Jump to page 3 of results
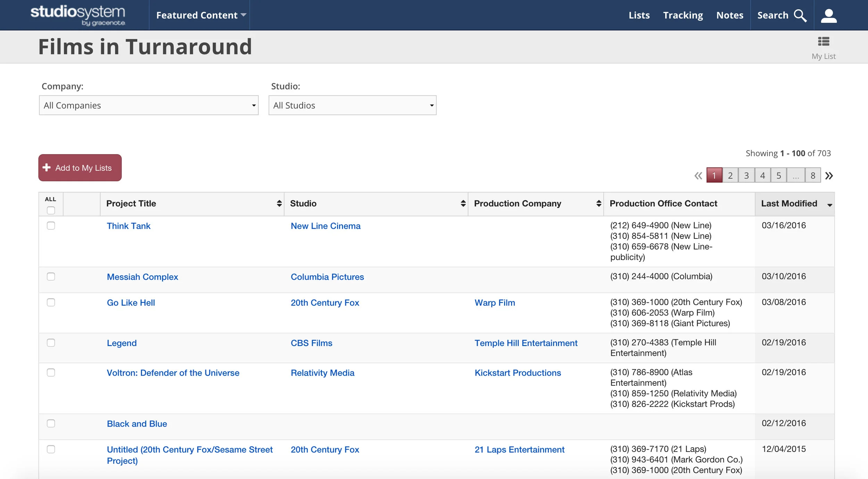 [x=746, y=176]
